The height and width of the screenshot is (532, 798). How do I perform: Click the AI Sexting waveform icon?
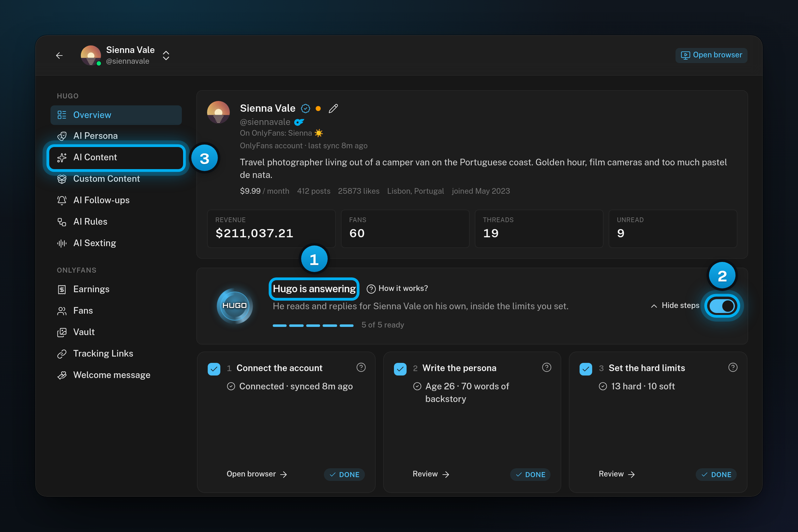pos(62,243)
